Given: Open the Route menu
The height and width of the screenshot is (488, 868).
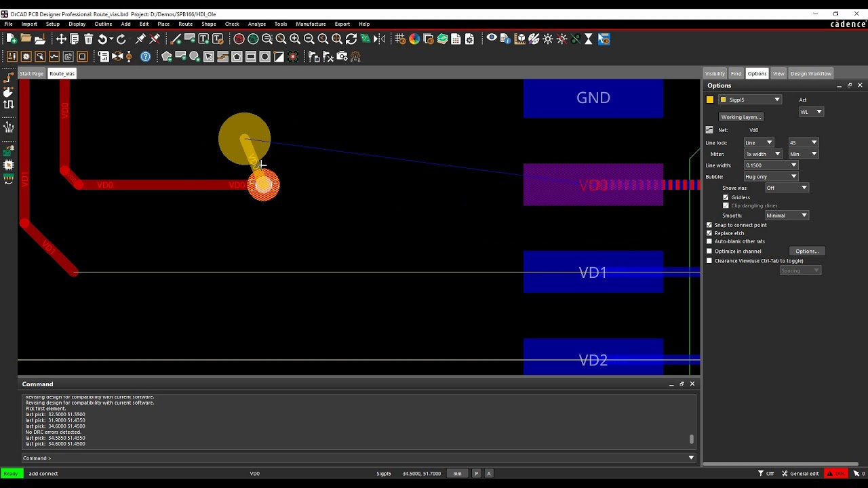Looking at the screenshot, I should (x=185, y=24).
